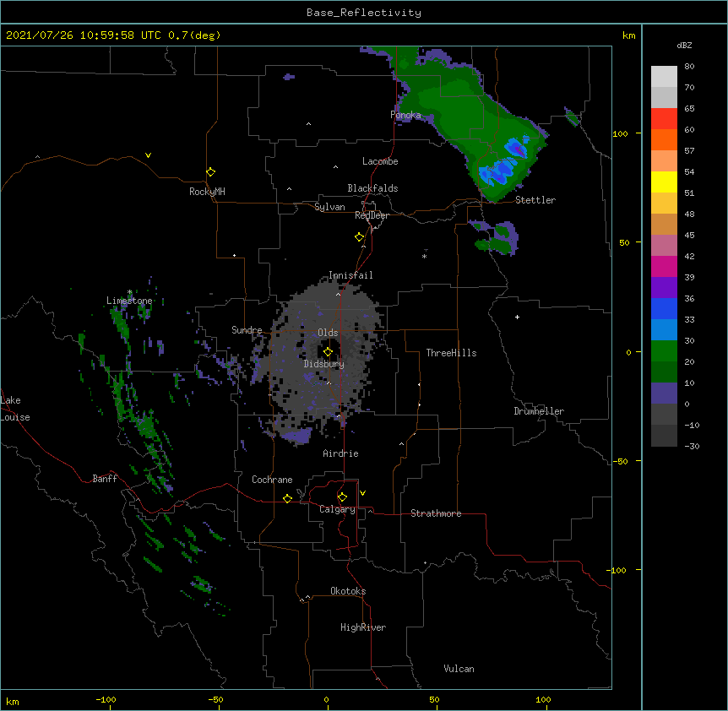Click the Strathmore label

coord(436,513)
